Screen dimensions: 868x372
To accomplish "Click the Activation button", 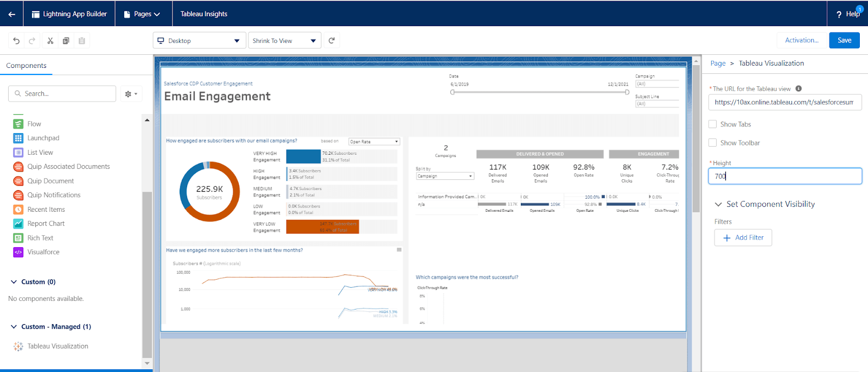I will [802, 40].
